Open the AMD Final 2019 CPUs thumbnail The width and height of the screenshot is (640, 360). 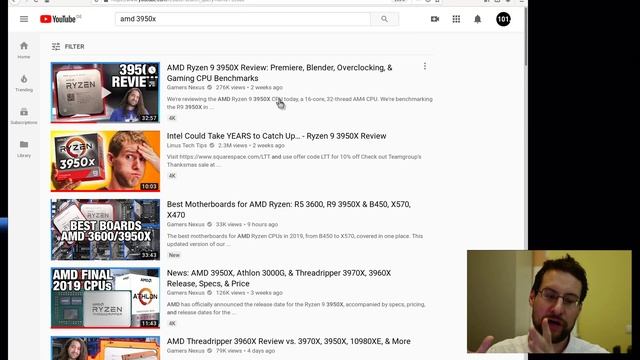click(x=105, y=298)
